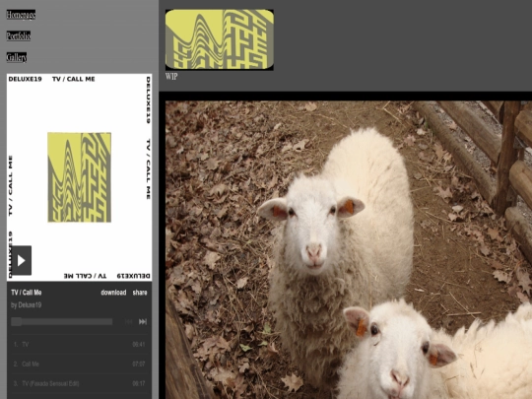
Task: Go to previous track in player
Action: click(x=129, y=321)
